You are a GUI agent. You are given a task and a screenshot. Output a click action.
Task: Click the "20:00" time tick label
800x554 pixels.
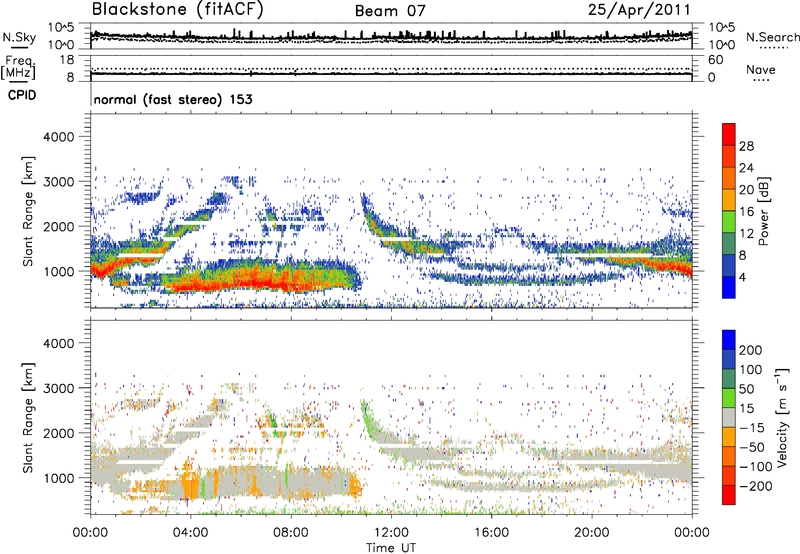[591, 533]
